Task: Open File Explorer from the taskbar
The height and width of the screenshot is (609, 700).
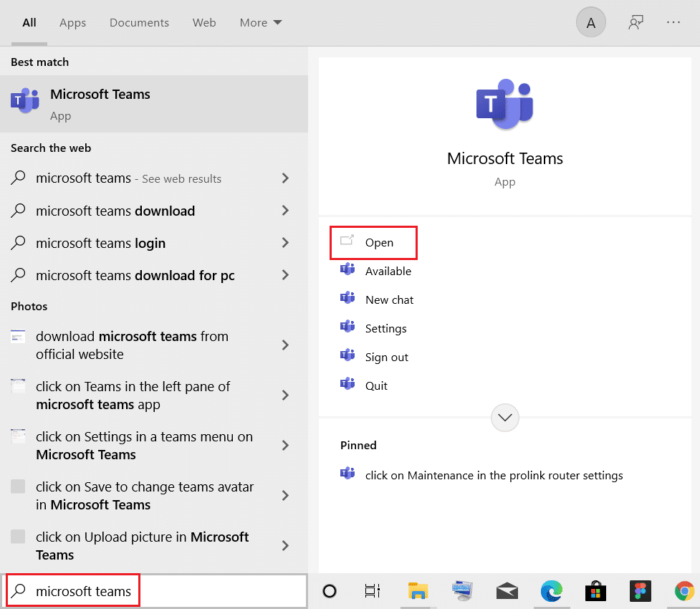Action: pos(418,591)
